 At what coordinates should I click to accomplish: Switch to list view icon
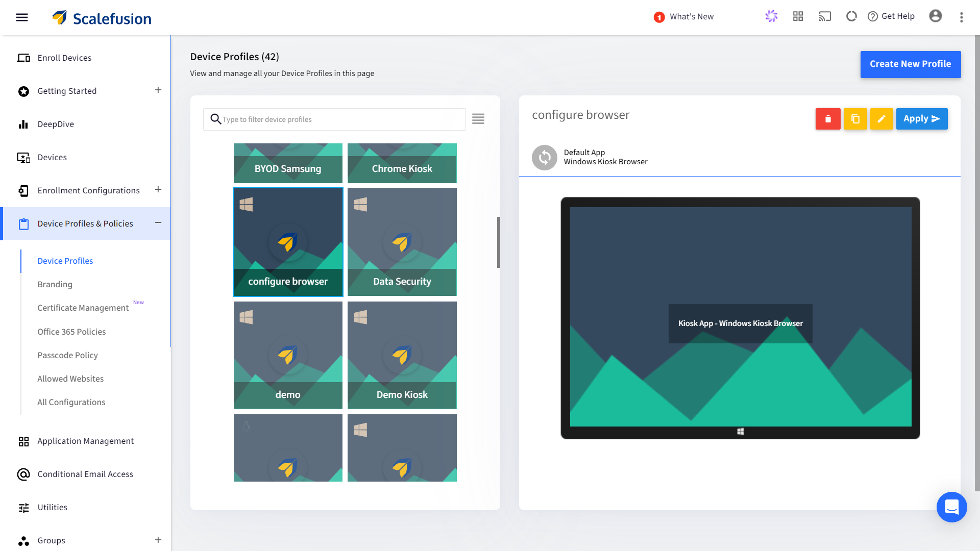point(478,119)
